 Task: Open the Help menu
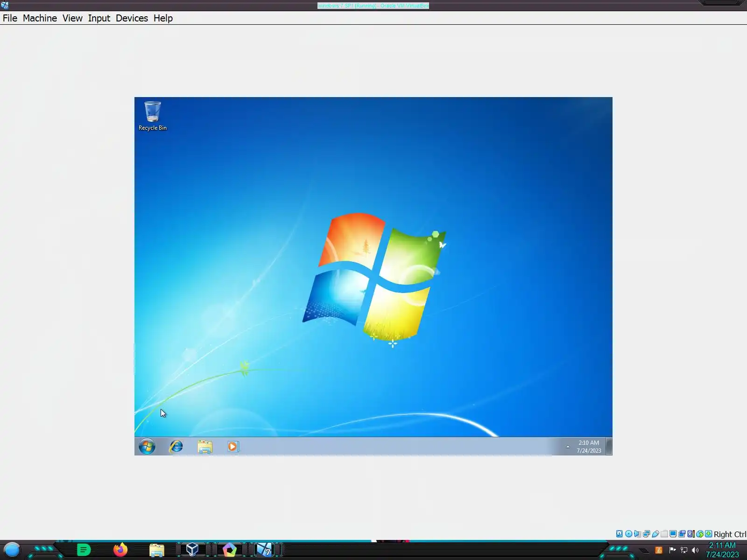163,18
